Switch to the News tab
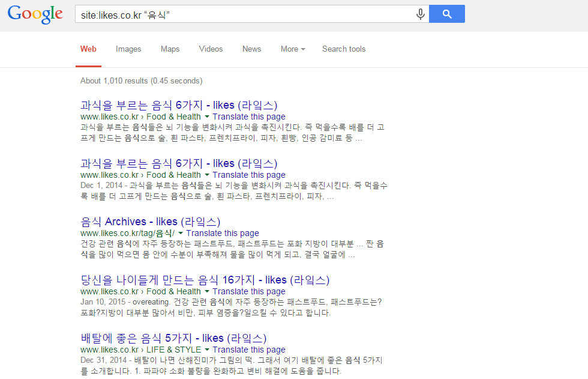The image size is (588, 379). (x=251, y=49)
